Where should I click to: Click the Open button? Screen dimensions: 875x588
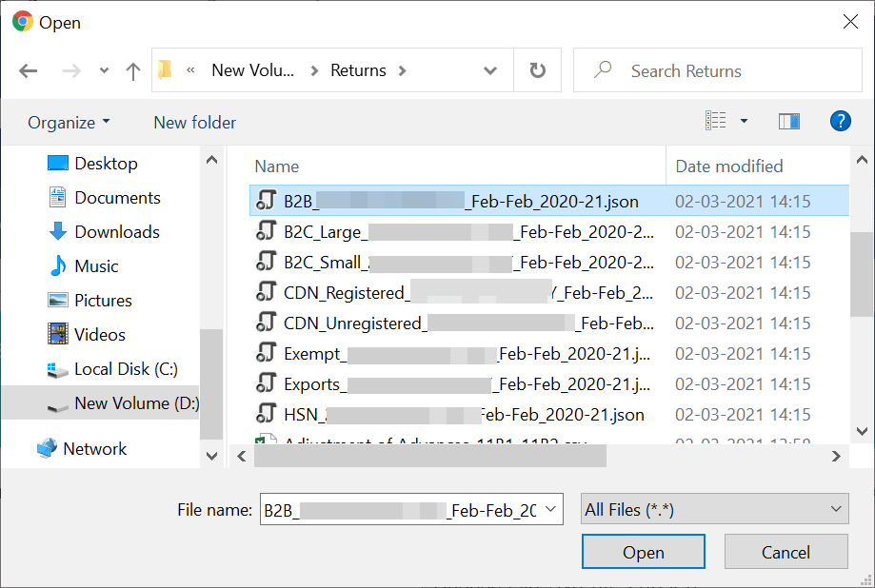click(x=644, y=552)
